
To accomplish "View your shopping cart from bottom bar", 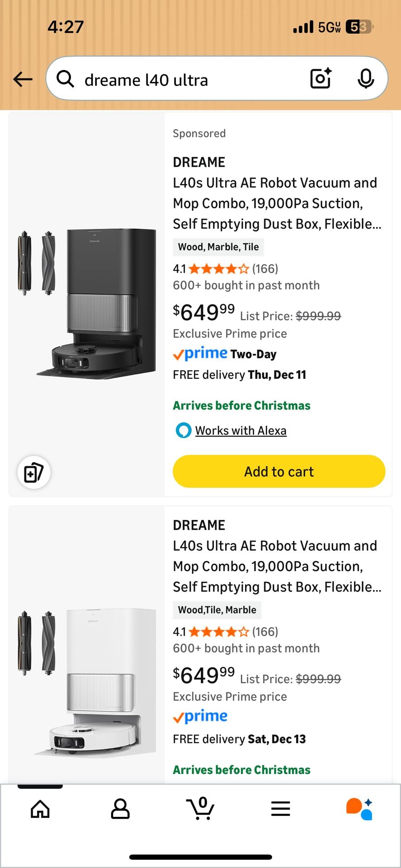I will (200, 810).
